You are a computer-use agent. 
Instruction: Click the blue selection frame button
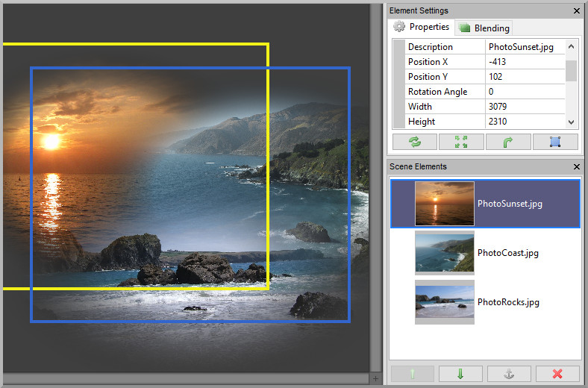(555, 142)
